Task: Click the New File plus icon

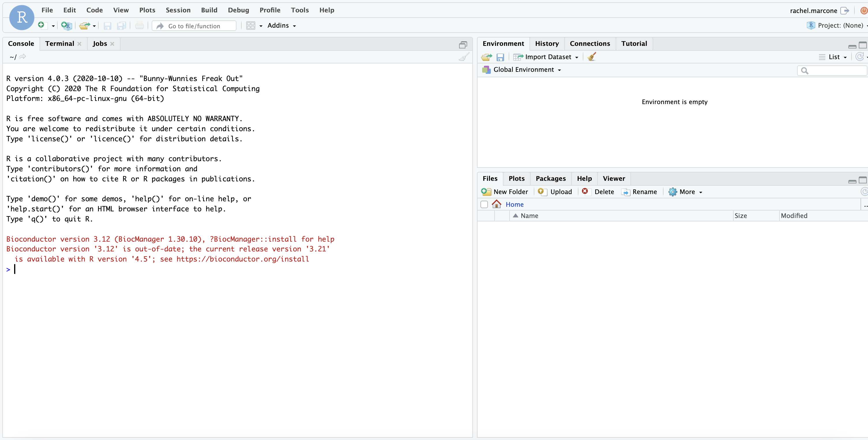Action: [41, 25]
